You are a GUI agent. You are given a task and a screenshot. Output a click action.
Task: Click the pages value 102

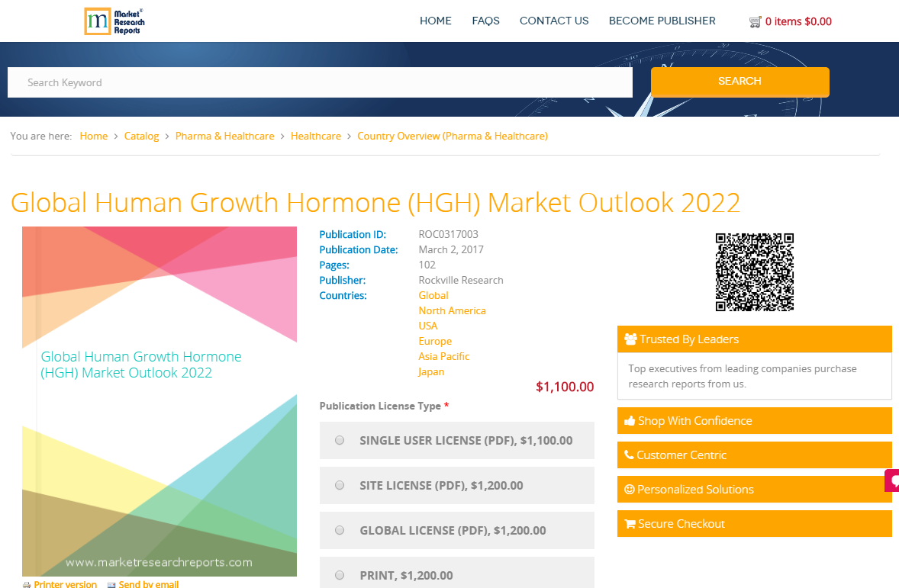[x=427, y=265]
